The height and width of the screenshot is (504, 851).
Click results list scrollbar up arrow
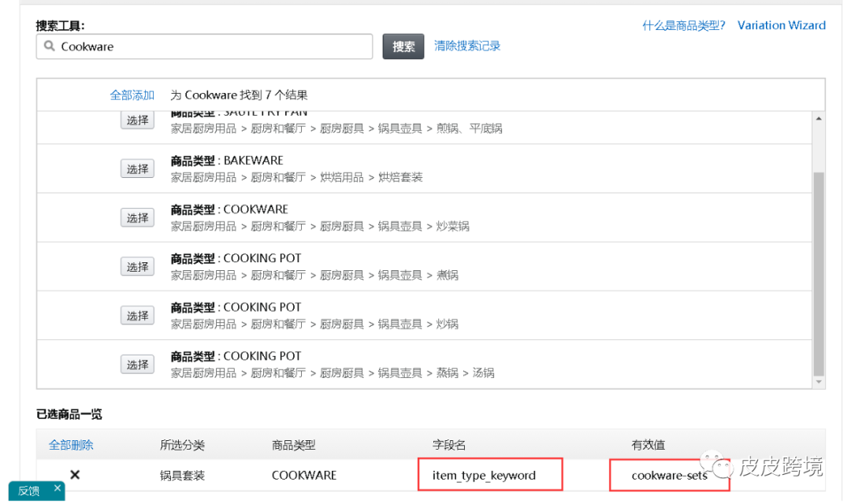[819, 118]
